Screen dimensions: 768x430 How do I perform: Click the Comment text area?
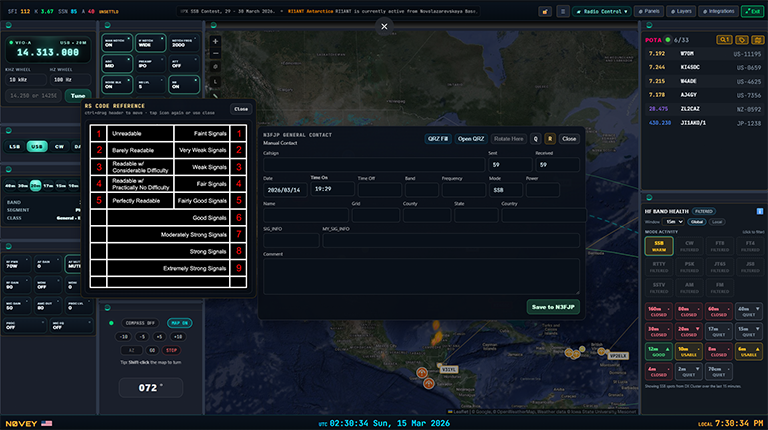[421, 276]
